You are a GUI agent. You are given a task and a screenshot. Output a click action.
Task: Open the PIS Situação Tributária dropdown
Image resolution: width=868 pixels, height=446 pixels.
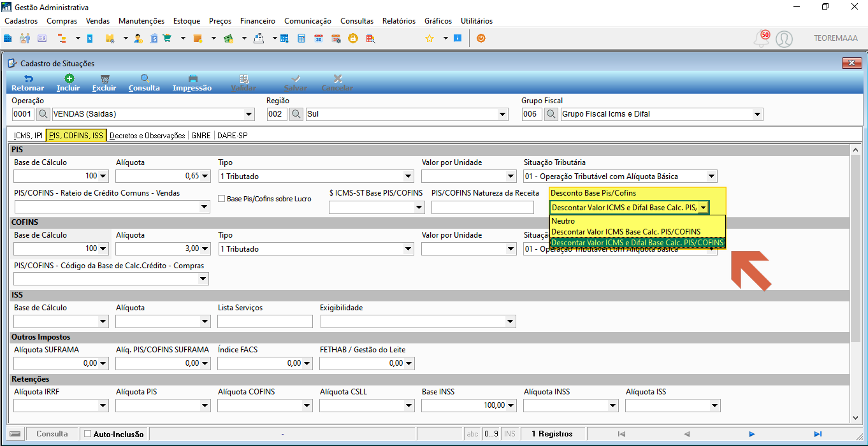tap(712, 176)
